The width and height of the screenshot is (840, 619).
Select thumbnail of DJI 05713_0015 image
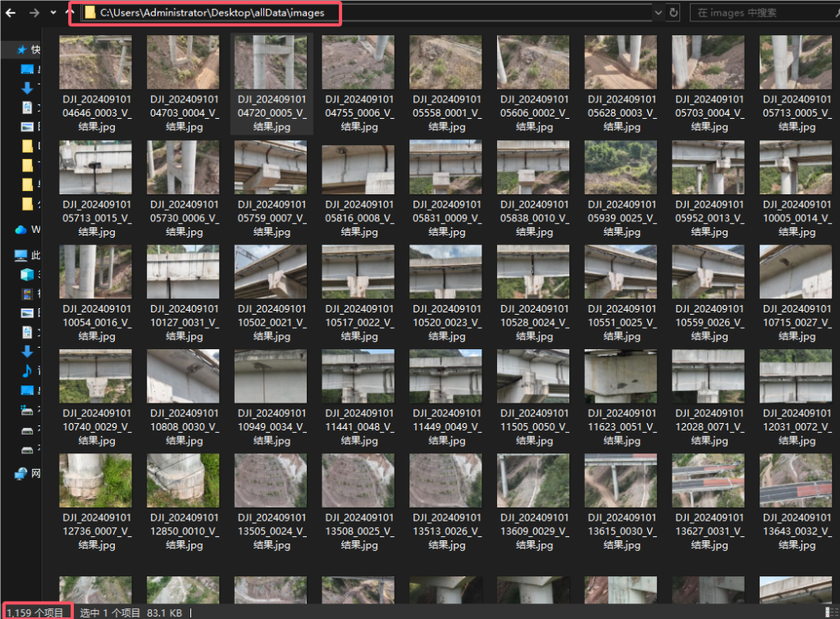point(95,167)
